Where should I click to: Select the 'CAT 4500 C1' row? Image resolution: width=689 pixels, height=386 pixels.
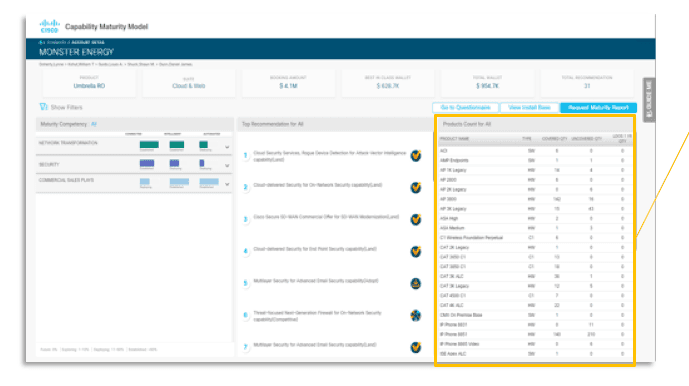coord(535,296)
